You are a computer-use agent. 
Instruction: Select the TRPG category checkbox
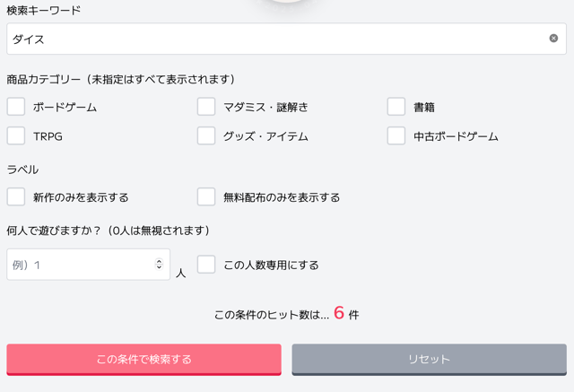tap(16, 136)
